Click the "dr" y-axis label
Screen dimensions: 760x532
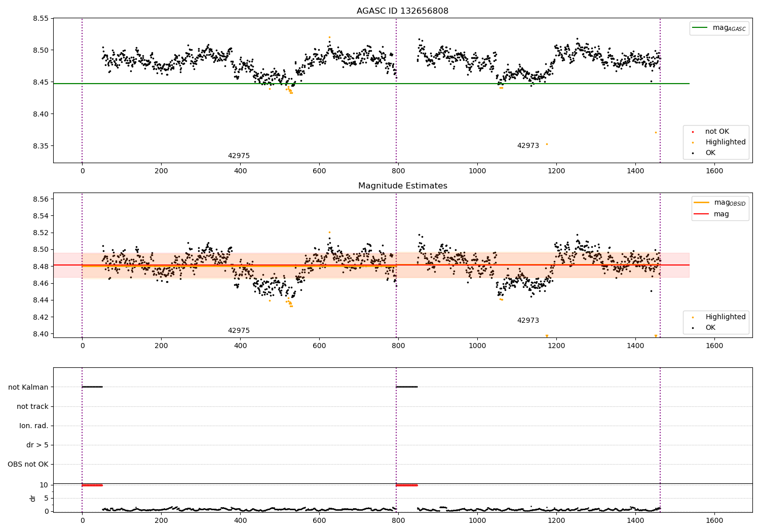point(33,498)
